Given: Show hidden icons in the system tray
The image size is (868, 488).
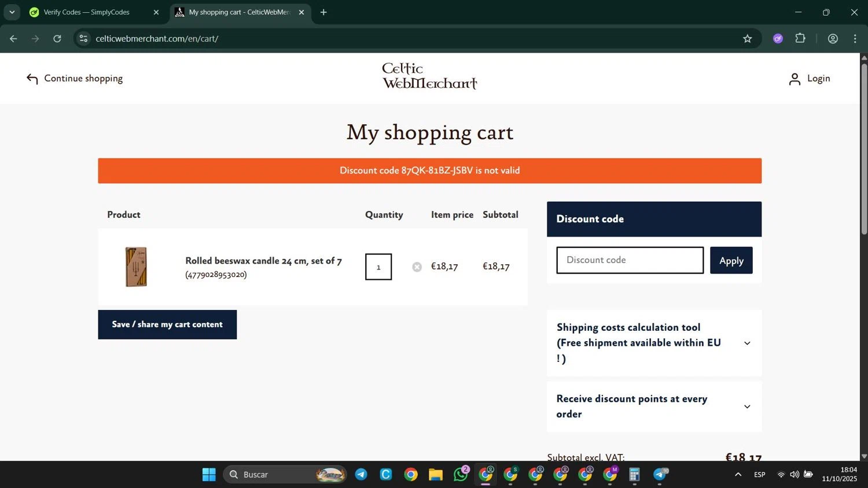Looking at the screenshot, I should click(x=738, y=475).
